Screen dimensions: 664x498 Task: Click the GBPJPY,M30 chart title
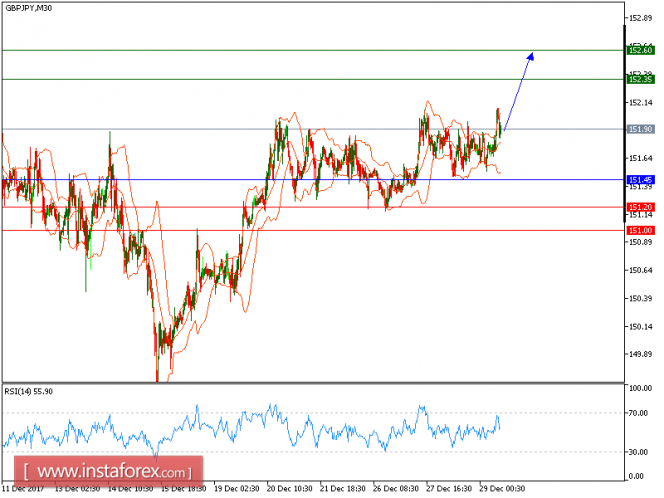point(29,10)
